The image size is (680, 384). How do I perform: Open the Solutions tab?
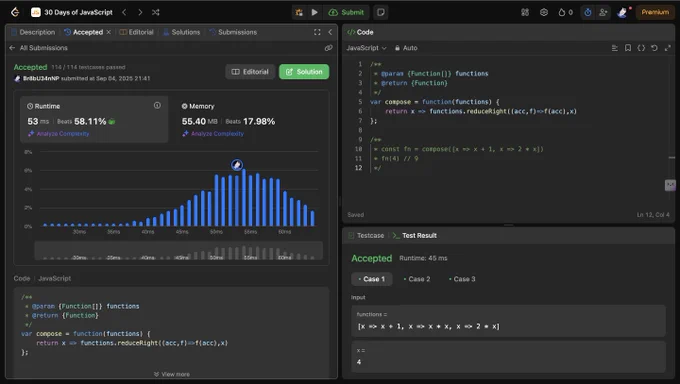(x=182, y=32)
